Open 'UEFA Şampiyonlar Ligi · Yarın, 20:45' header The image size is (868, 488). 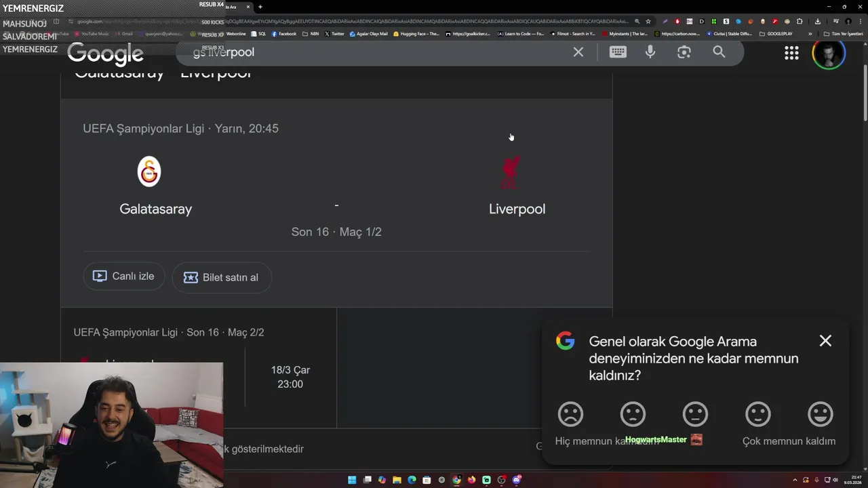click(x=180, y=128)
